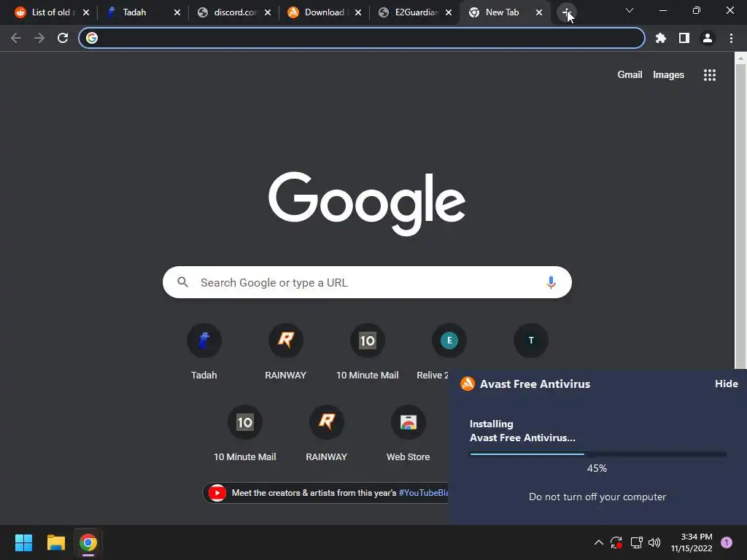Viewport: 747px width, 560px height.
Task: Click the YouTube logo in promo banner
Action: (217, 493)
